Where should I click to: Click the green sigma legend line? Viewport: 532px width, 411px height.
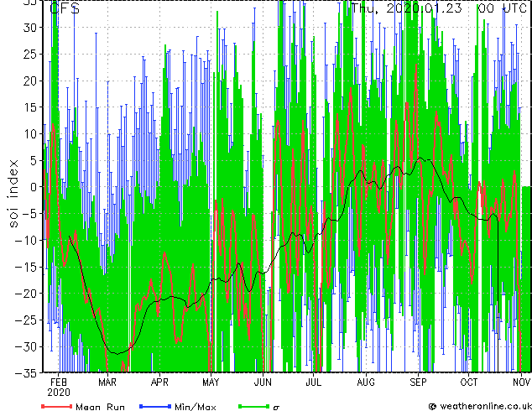click(x=253, y=406)
